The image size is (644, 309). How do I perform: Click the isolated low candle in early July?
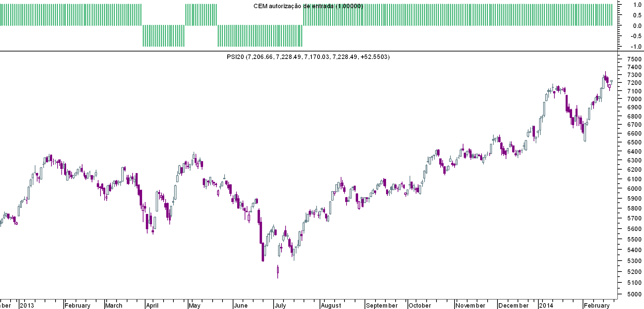[278, 272]
